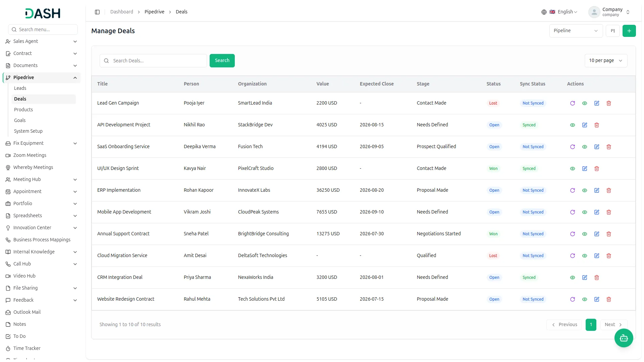The width and height of the screenshot is (644, 362).
Task: View the ERP Implementation deal
Action: tap(585, 190)
